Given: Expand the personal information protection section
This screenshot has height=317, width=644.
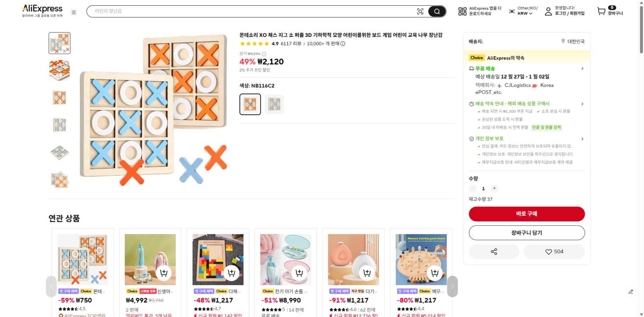Looking at the screenshot, I should click(582, 139).
